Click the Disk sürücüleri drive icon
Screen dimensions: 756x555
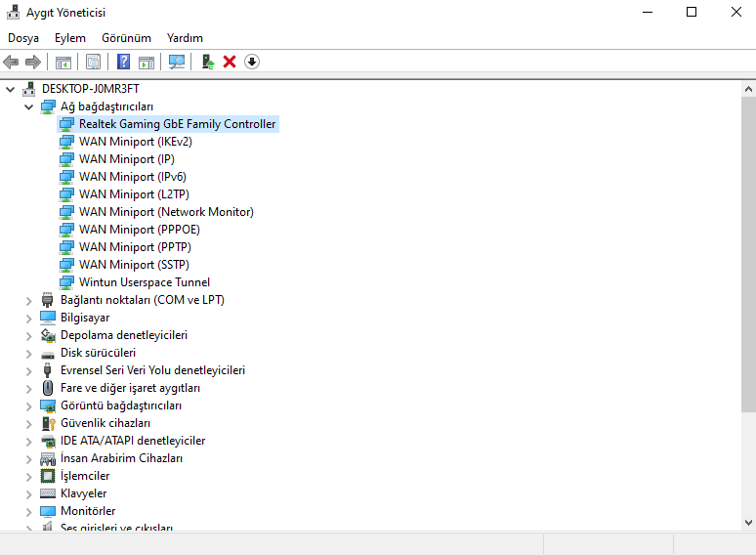(x=48, y=355)
